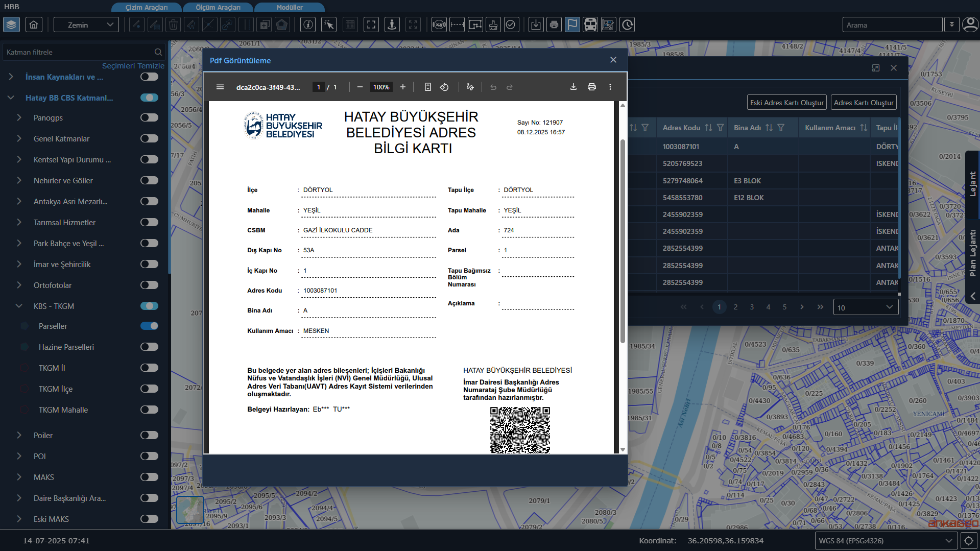Print the map from toolbar
The height and width of the screenshot is (551, 980).
coord(554,25)
